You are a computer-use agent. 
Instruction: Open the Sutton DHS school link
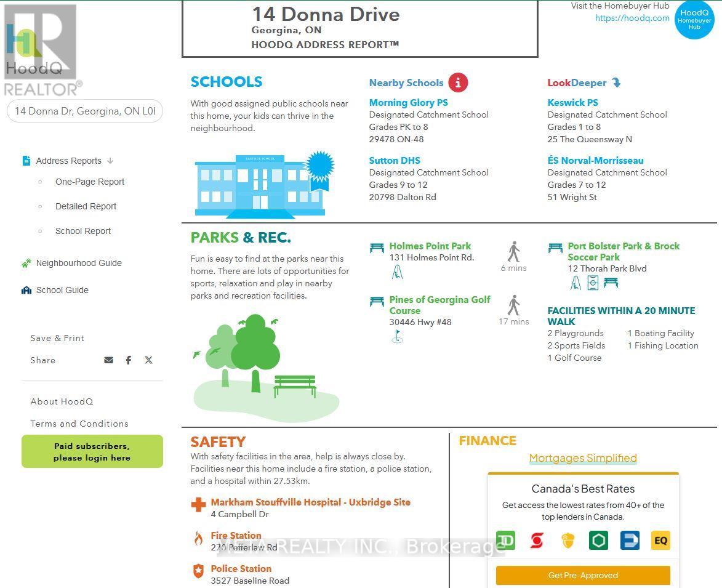(x=395, y=160)
